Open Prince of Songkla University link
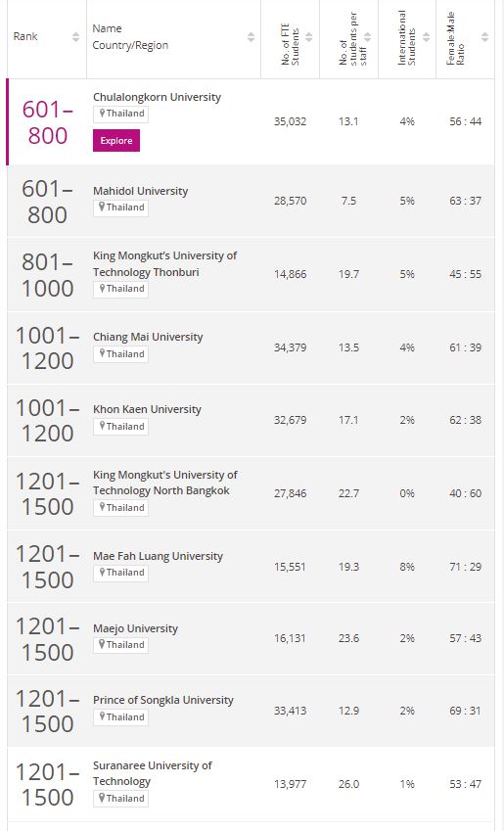Image resolution: width=504 pixels, height=831 pixels. tap(163, 700)
